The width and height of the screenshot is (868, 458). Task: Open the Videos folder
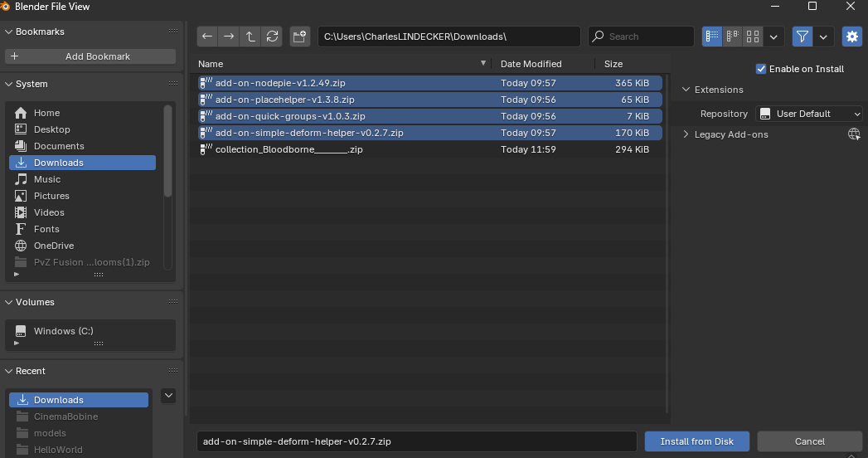[x=82, y=212]
